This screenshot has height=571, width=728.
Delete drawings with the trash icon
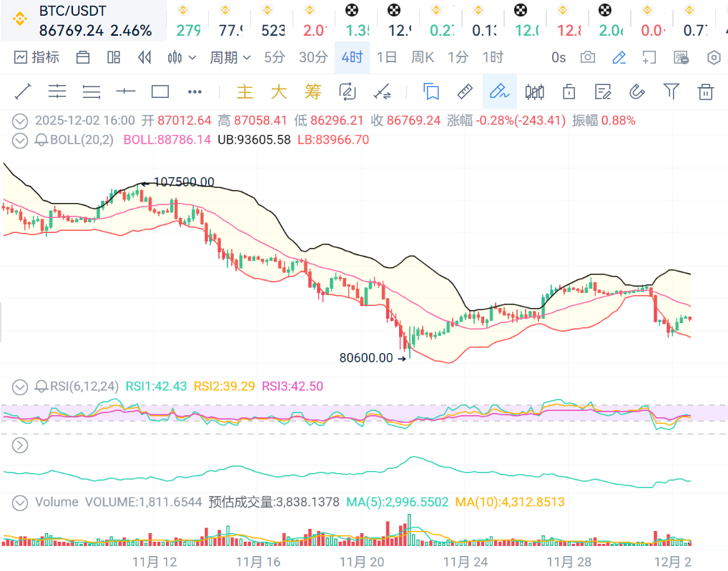point(705,91)
